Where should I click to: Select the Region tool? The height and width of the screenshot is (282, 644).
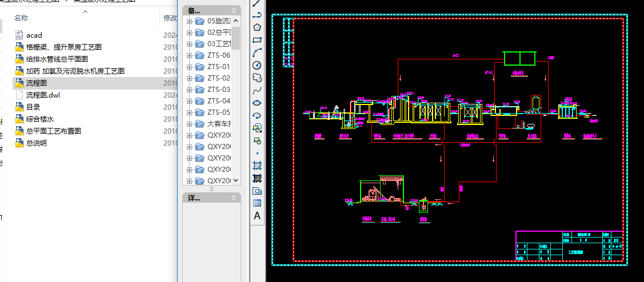click(x=257, y=191)
